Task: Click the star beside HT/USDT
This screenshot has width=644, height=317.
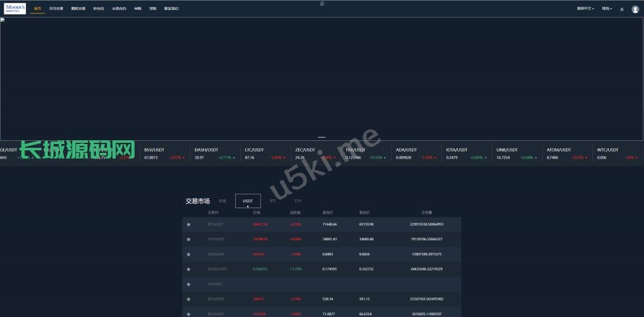Action: (188, 284)
